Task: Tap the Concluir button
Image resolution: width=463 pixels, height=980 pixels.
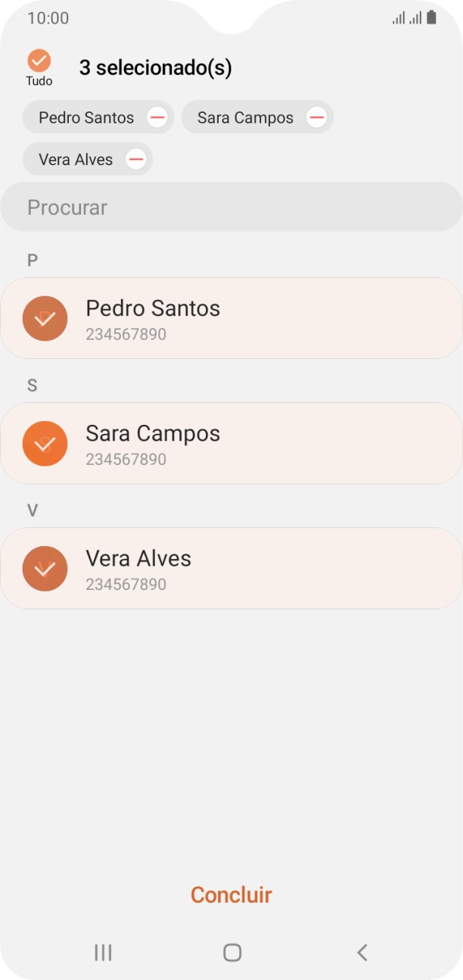Action: click(x=231, y=894)
